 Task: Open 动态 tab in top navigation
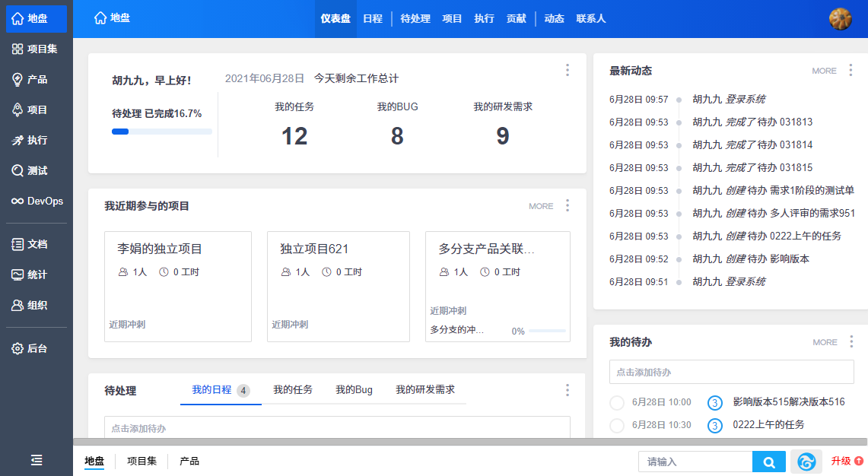[554, 19]
